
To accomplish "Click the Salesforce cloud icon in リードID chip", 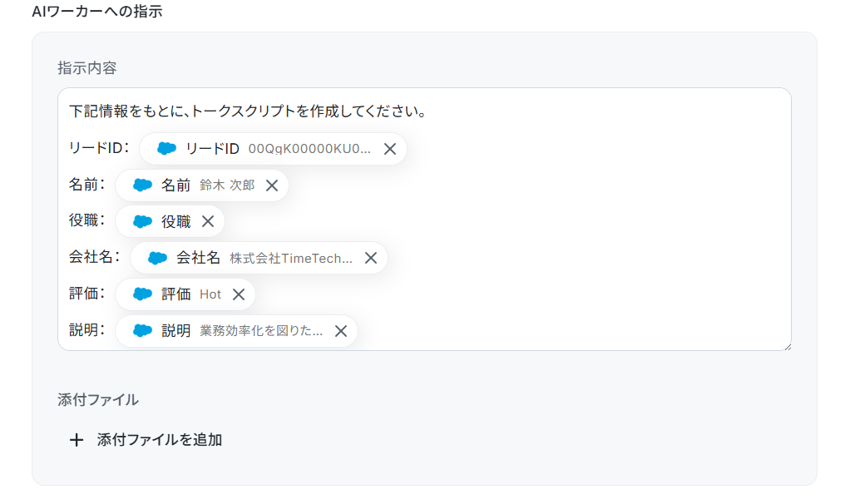I will 166,148.
